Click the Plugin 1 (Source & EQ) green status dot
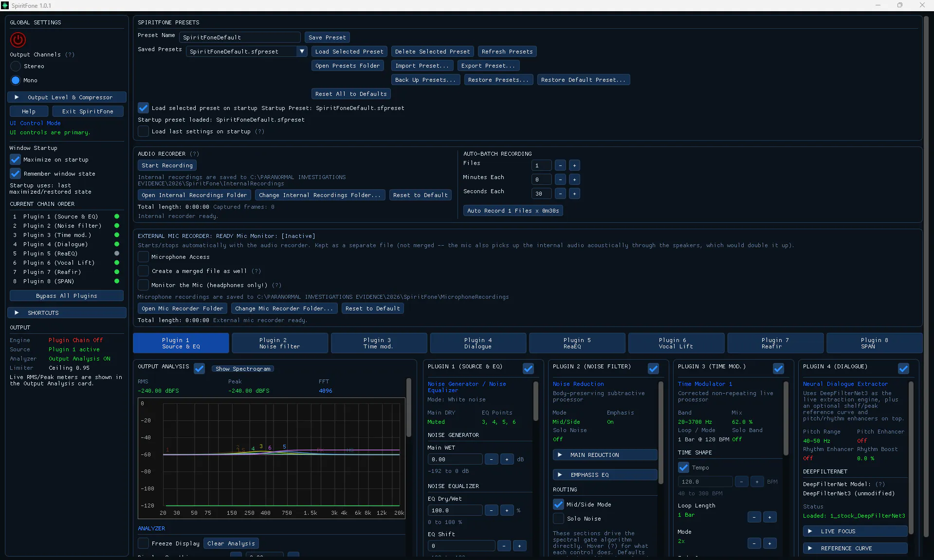 click(117, 217)
